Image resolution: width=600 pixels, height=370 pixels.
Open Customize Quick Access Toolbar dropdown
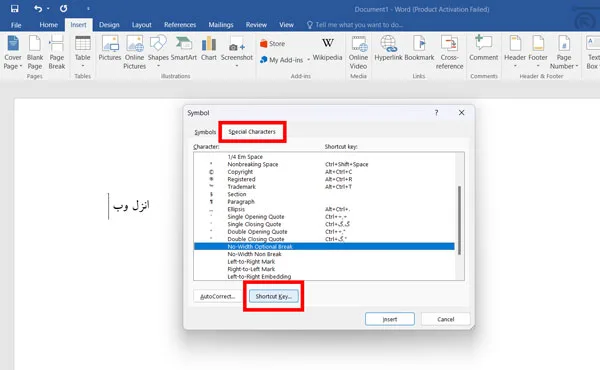pos(88,8)
